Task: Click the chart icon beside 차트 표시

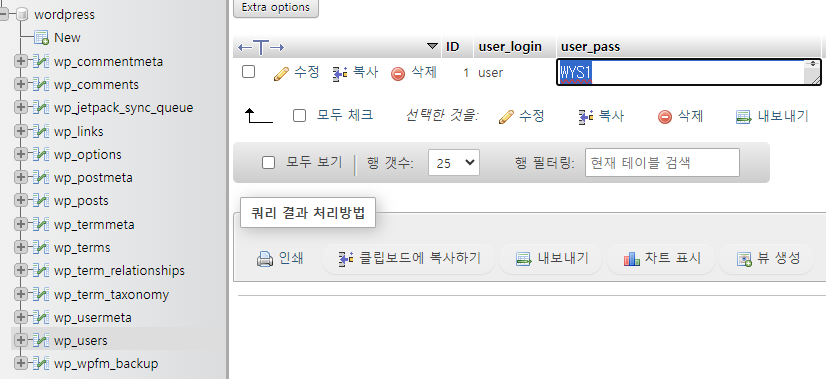Action: click(632, 259)
